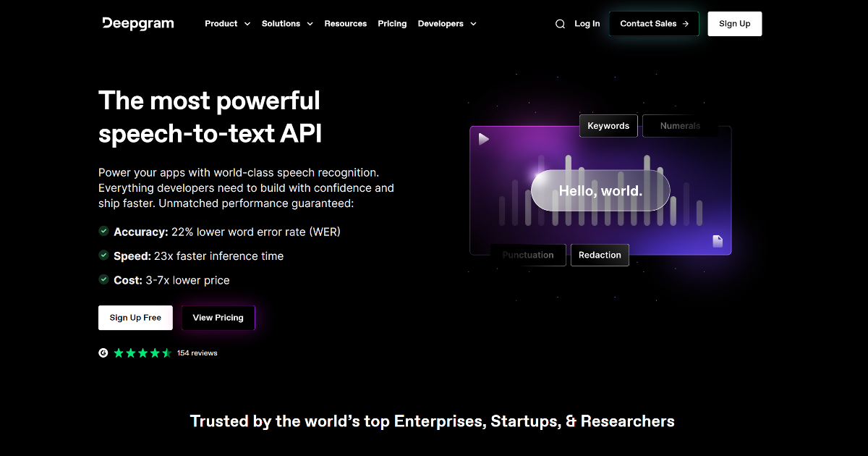Open the 154 reviews link
This screenshot has width=868, height=456.
(x=197, y=352)
